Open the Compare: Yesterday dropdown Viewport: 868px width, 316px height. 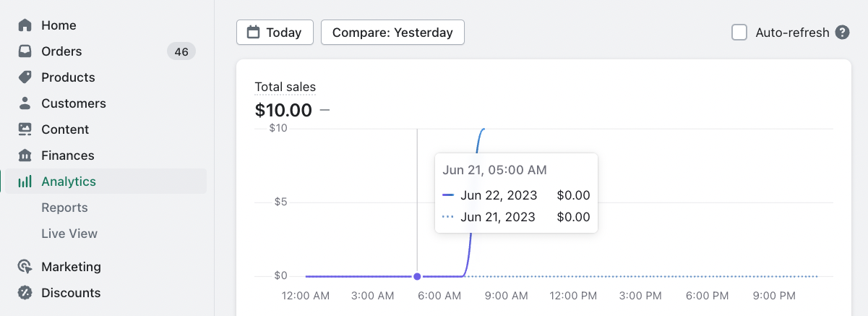392,33
